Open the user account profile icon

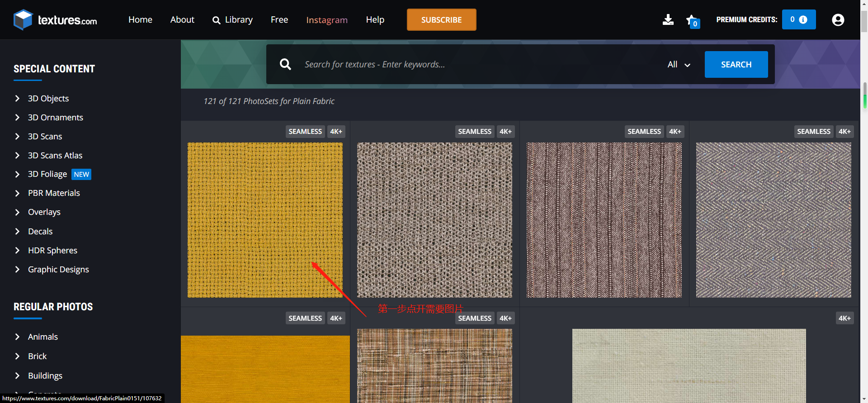click(838, 20)
